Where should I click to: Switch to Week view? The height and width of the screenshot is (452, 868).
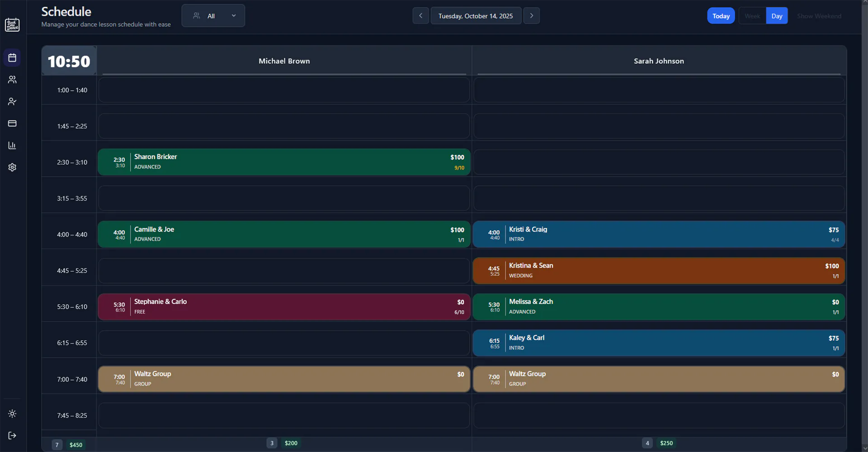(752, 16)
